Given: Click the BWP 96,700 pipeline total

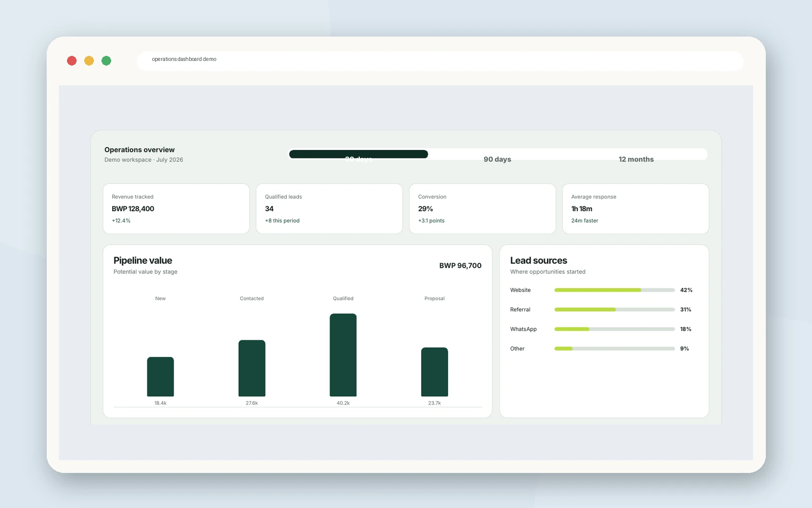Looking at the screenshot, I should (x=460, y=266).
